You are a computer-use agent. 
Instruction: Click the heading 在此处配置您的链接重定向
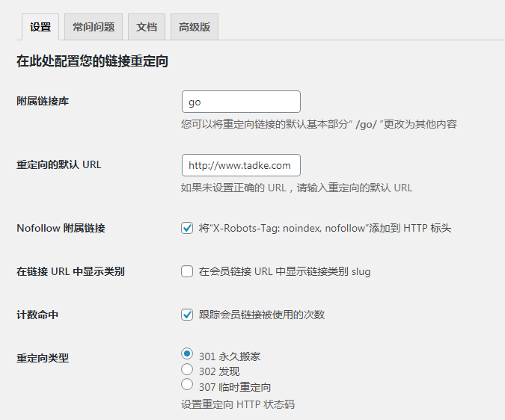[x=92, y=62]
